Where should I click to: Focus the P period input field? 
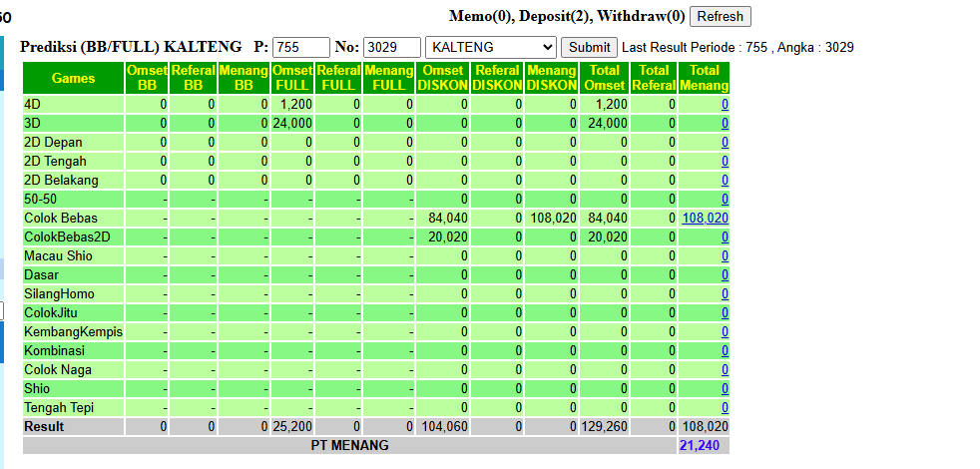[301, 48]
